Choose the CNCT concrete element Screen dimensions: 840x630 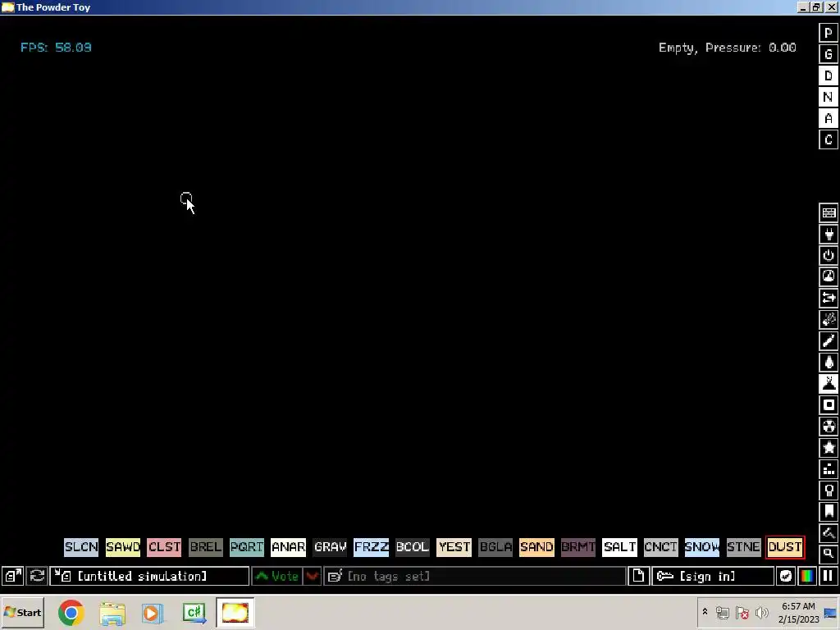pos(660,547)
